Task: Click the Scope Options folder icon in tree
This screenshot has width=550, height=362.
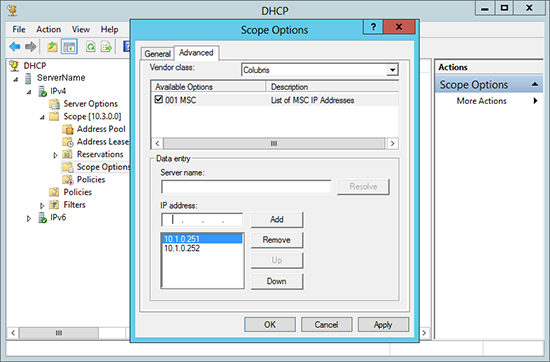Action: click(x=68, y=167)
